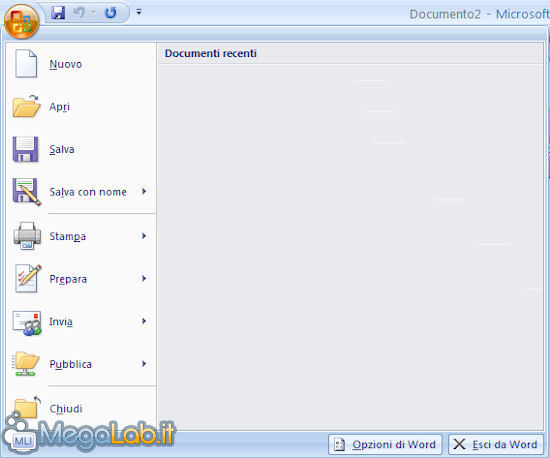
Task: Expand the Pubblica submenu arrow
Action: 144,364
